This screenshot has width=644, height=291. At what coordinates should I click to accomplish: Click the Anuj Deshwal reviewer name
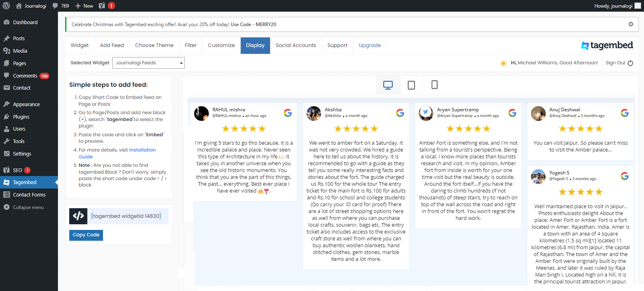pyautogui.click(x=565, y=109)
